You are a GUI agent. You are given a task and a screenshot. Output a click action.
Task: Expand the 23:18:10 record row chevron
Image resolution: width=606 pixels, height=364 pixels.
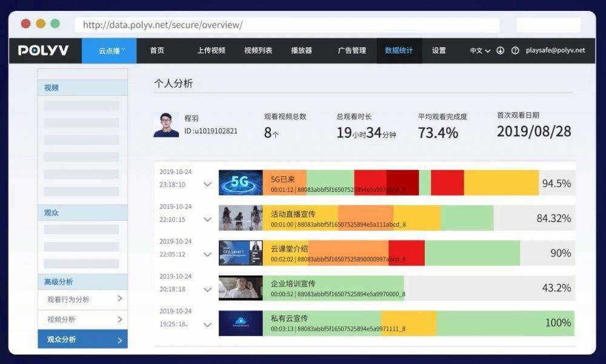click(x=207, y=184)
